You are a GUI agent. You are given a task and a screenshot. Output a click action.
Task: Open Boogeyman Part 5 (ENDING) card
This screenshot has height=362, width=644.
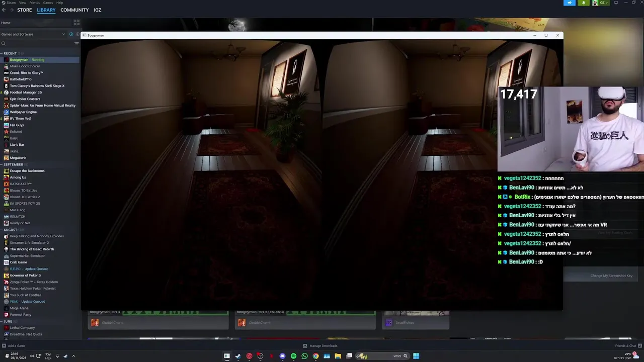[x=305, y=319]
